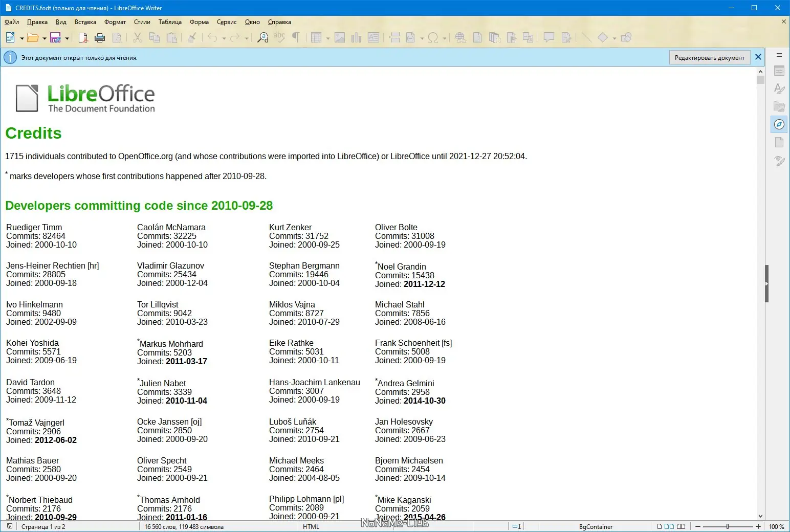
Task: Click the zoom in plus button
Action: [758, 526]
